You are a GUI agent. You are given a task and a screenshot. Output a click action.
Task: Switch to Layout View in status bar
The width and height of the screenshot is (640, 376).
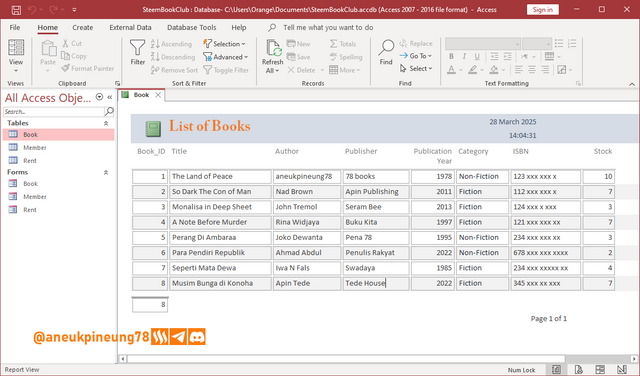coord(600,369)
